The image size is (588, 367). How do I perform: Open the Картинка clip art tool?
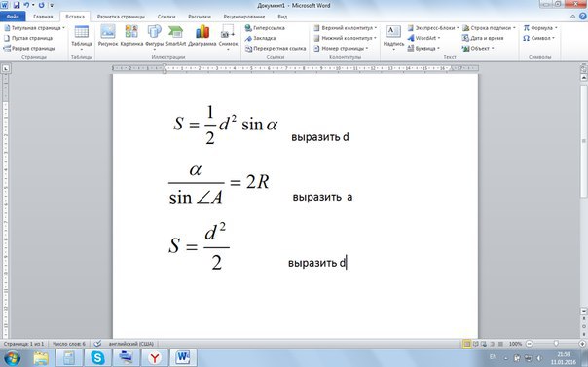(x=131, y=36)
